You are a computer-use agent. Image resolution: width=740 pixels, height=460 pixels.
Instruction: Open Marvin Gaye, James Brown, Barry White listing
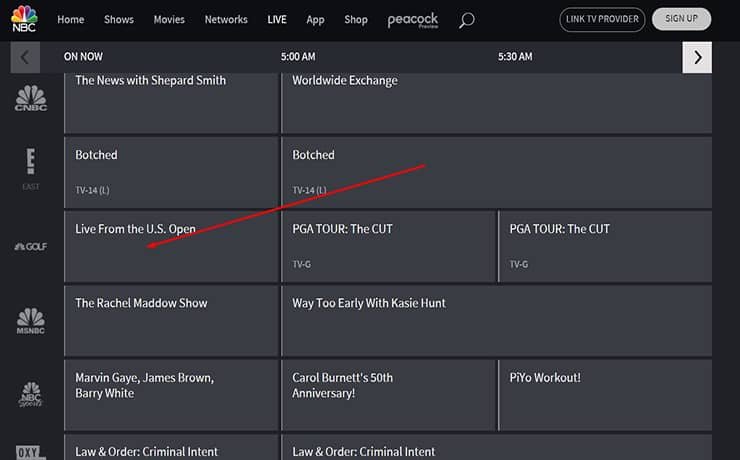coord(172,395)
